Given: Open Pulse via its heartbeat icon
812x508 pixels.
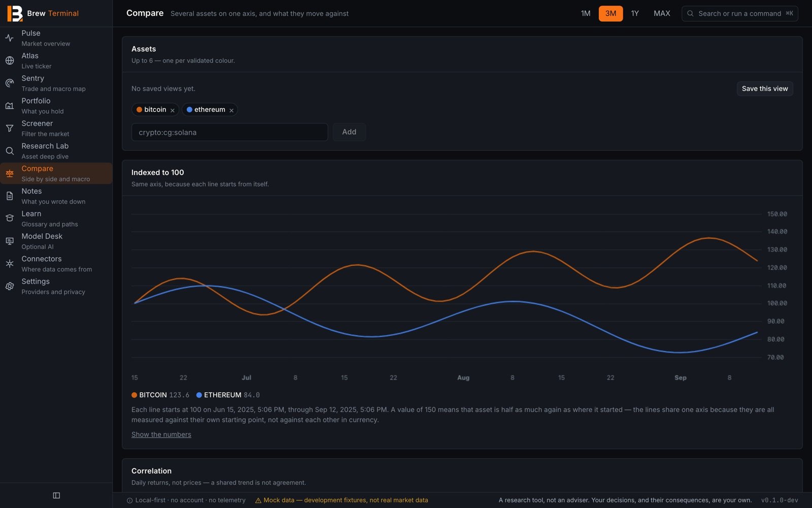Looking at the screenshot, I should click(10, 38).
